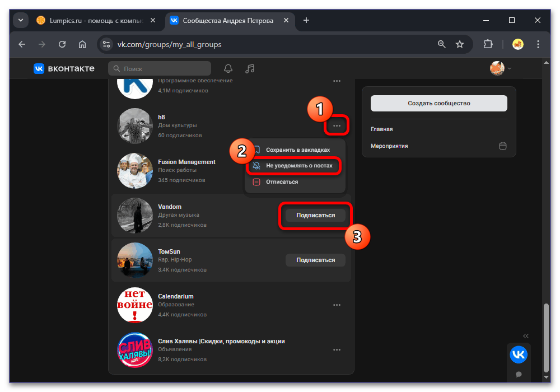Open the Vandom group title
Screen dimensions: 560x392
coord(170,207)
